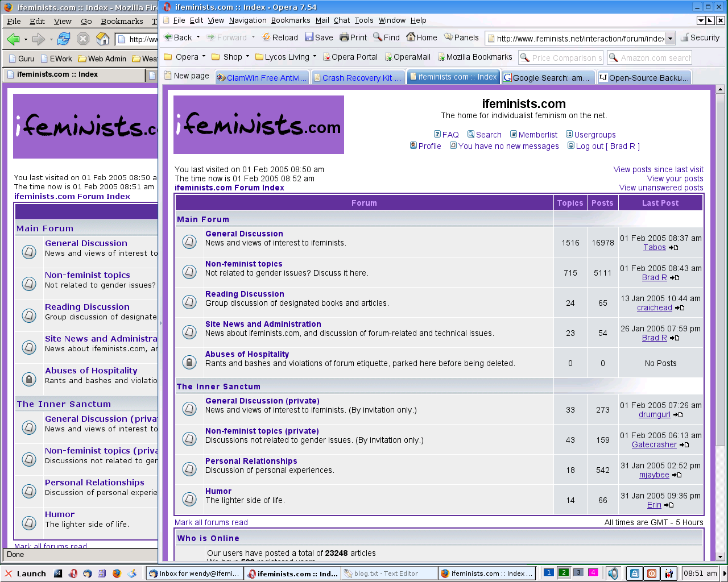Click Firefox back arrow icon
Image resolution: width=728 pixels, height=582 pixels.
(x=13, y=39)
